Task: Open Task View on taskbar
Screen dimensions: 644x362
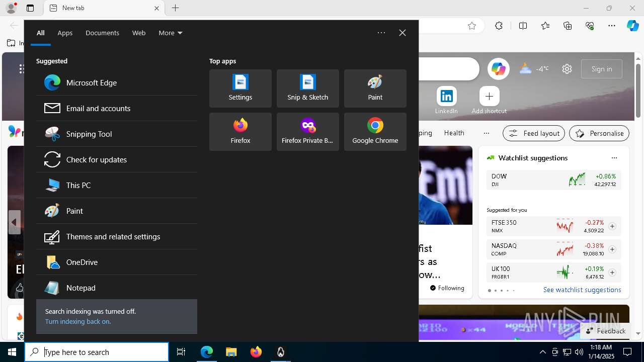Action: [181, 352]
